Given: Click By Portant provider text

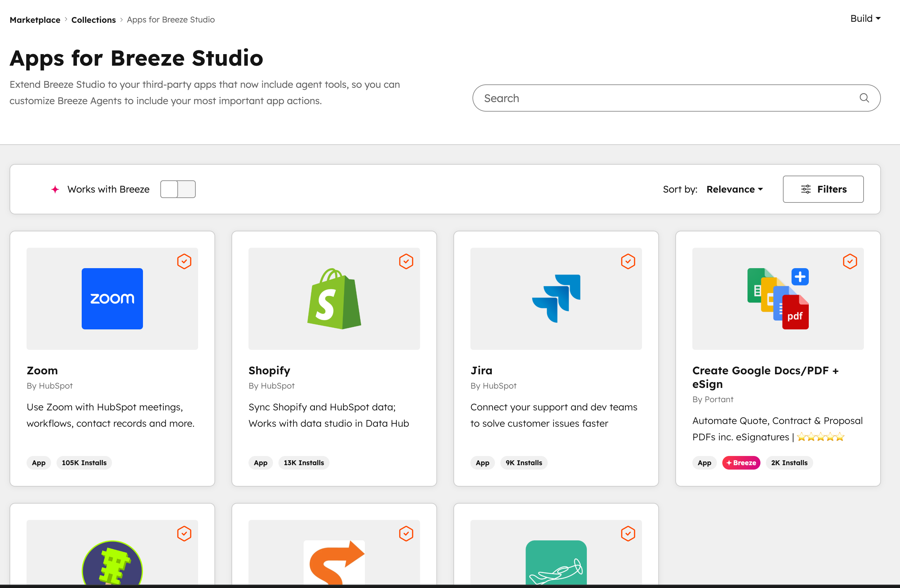Looking at the screenshot, I should (x=713, y=399).
